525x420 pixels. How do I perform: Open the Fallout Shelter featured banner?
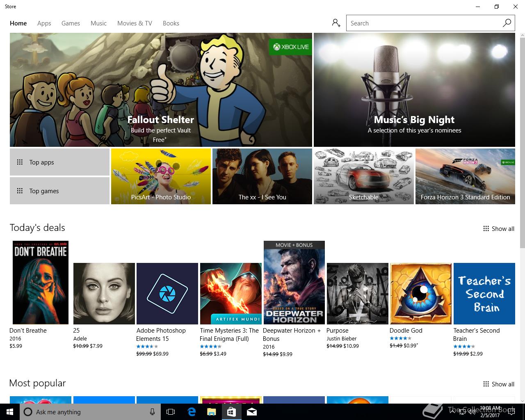coord(161,90)
